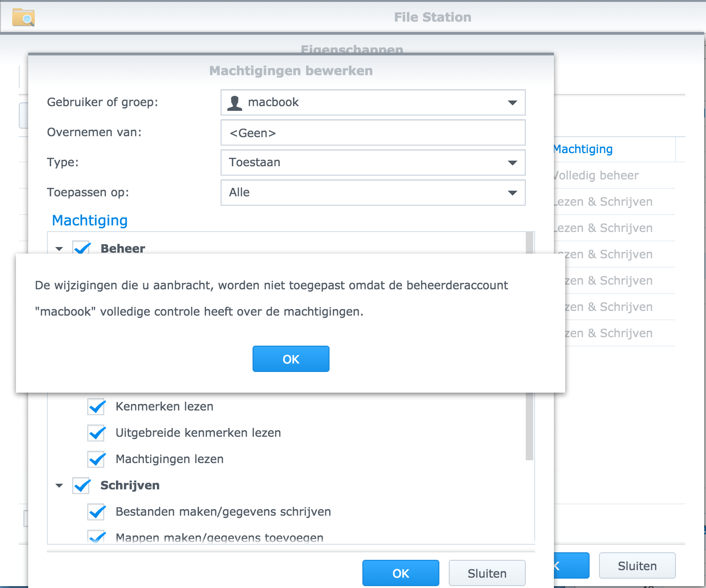The width and height of the screenshot is (706, 588).
Task: Click Sluiten in the Machtigingen bewerken dialog
Action: (x=487, y=573)
